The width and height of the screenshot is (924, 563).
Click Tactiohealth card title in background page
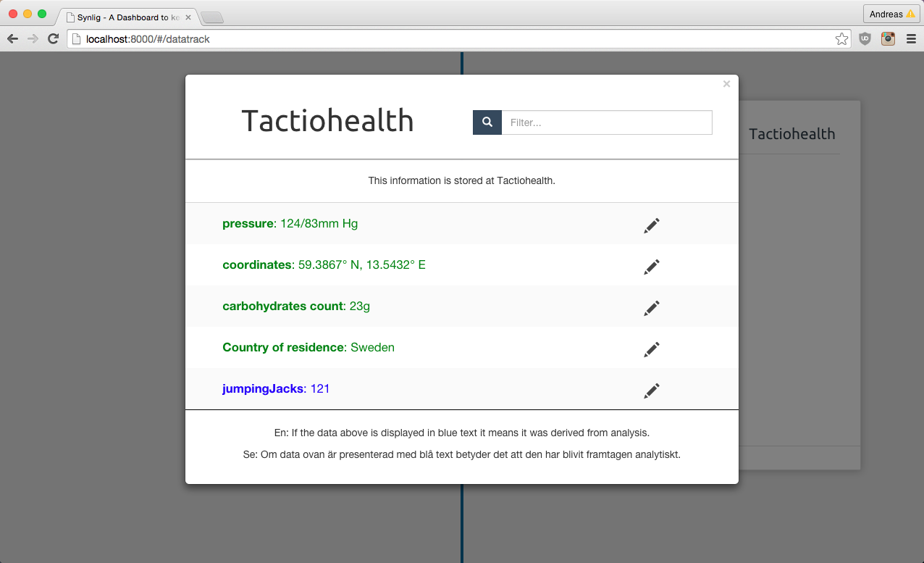point(792,134)
